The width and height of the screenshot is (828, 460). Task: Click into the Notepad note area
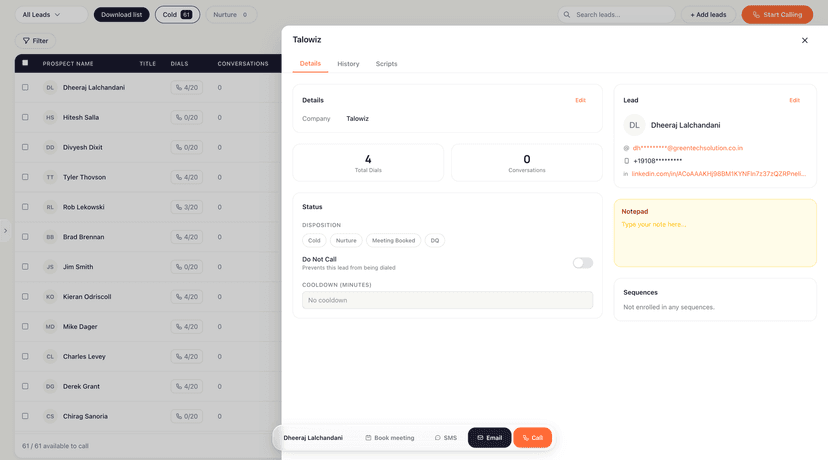coord(715,240)
